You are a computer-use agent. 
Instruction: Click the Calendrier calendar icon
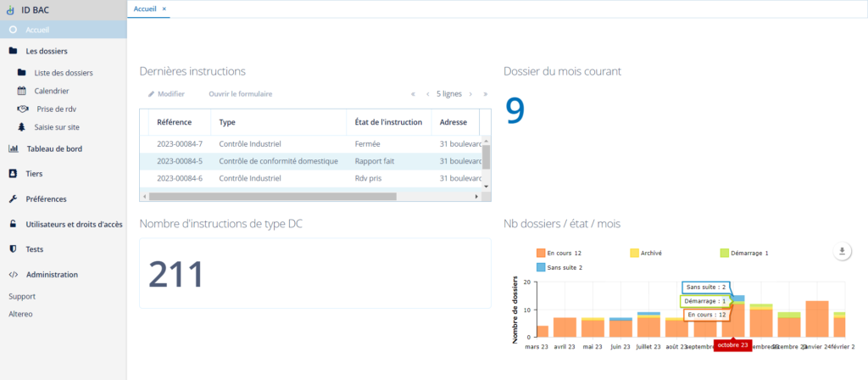click(x=22, y=91)
